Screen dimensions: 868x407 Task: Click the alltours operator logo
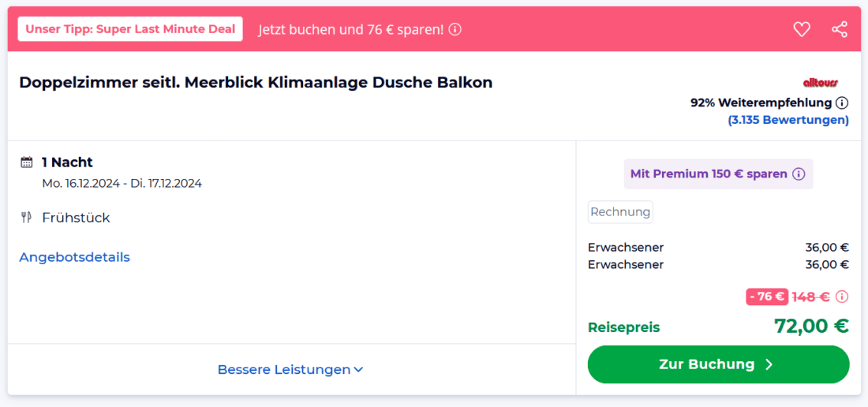[821, 82]
